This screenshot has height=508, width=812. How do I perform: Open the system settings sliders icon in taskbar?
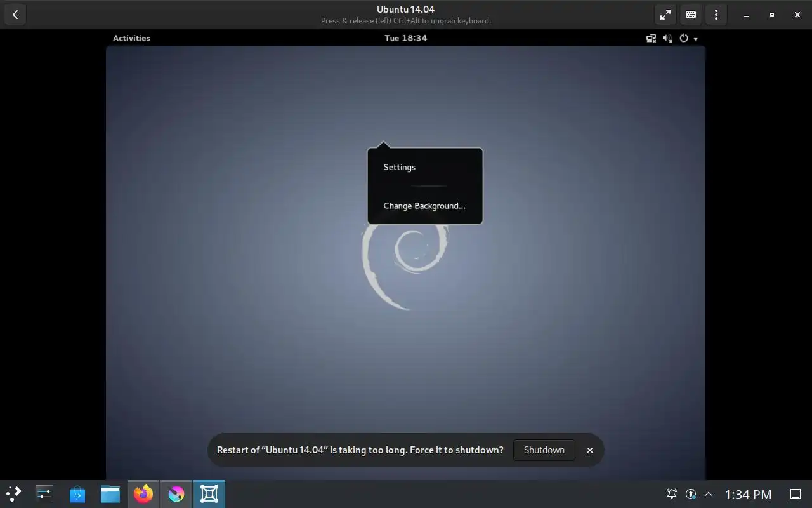click(44, 493)
